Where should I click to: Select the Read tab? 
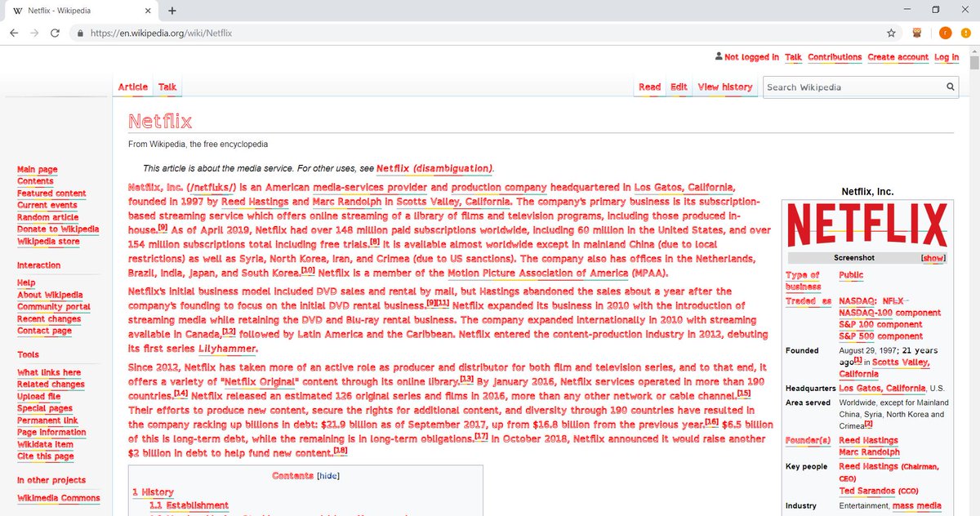pos(650,87)
